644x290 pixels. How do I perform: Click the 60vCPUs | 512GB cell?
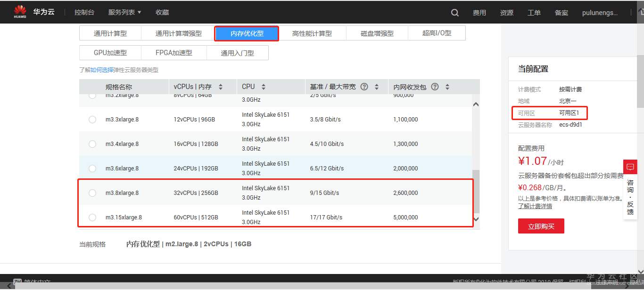196,217
